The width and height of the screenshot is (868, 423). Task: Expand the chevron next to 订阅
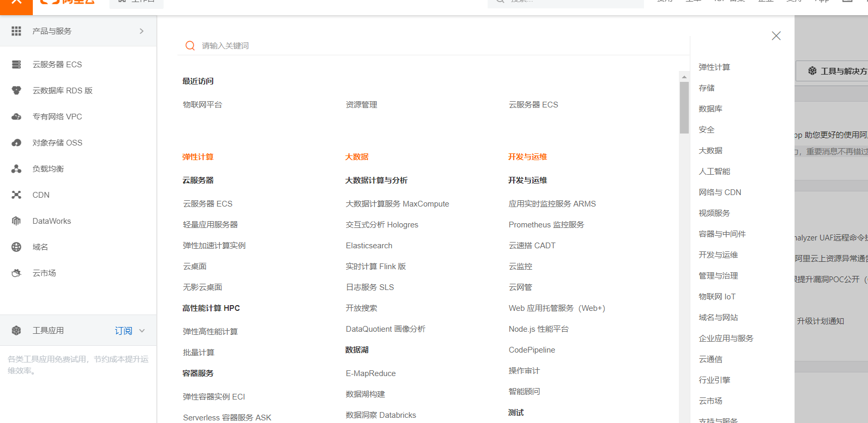pyautogui.click(x=142, y=331)
